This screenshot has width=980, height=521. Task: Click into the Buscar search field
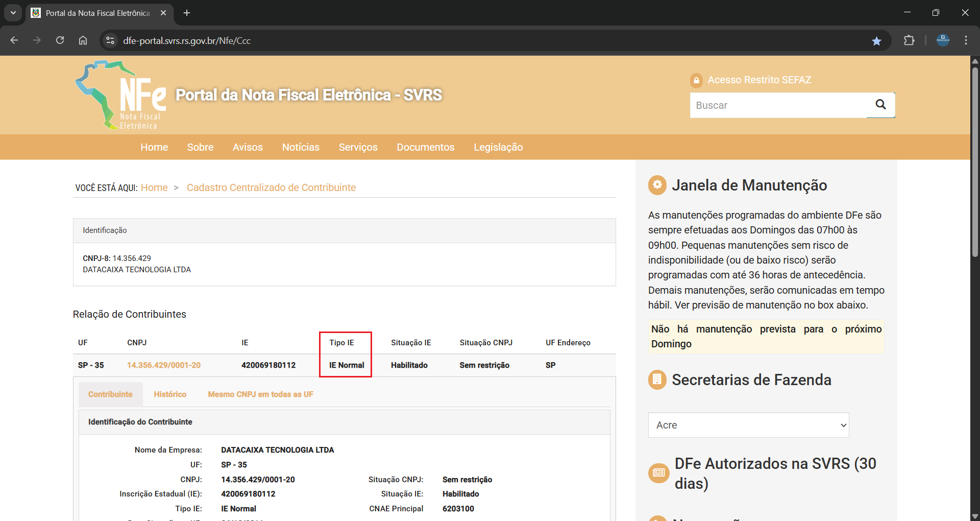tap(778, 105)
